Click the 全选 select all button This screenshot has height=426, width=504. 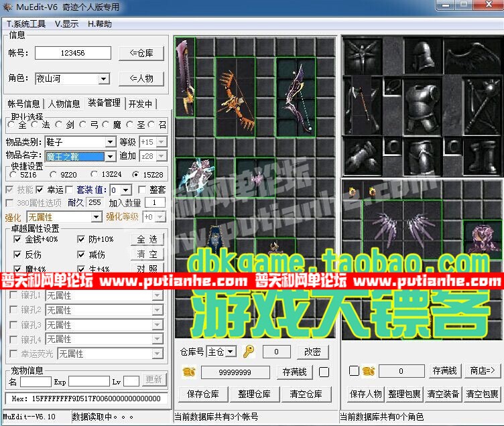[147, 239]
